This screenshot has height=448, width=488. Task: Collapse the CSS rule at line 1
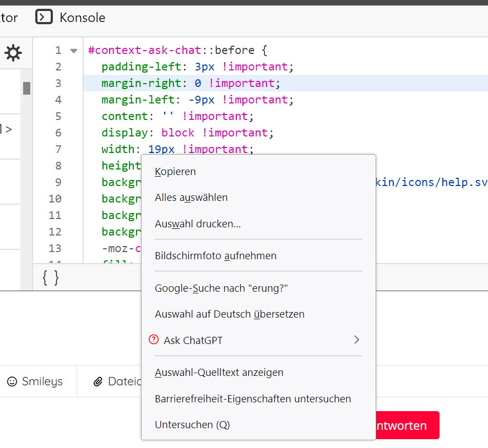pos(74,51)
